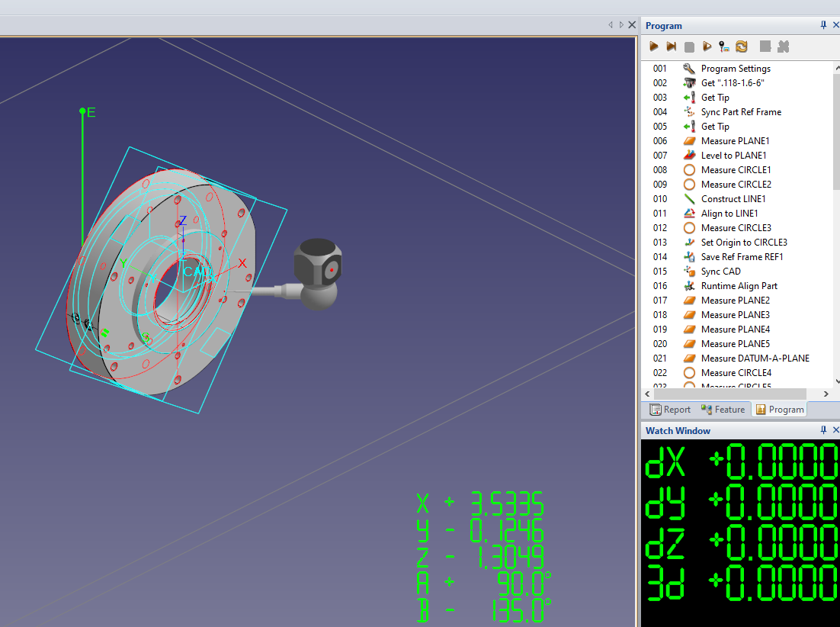Click the wrench icon of Program Settings

coord(689,68)
